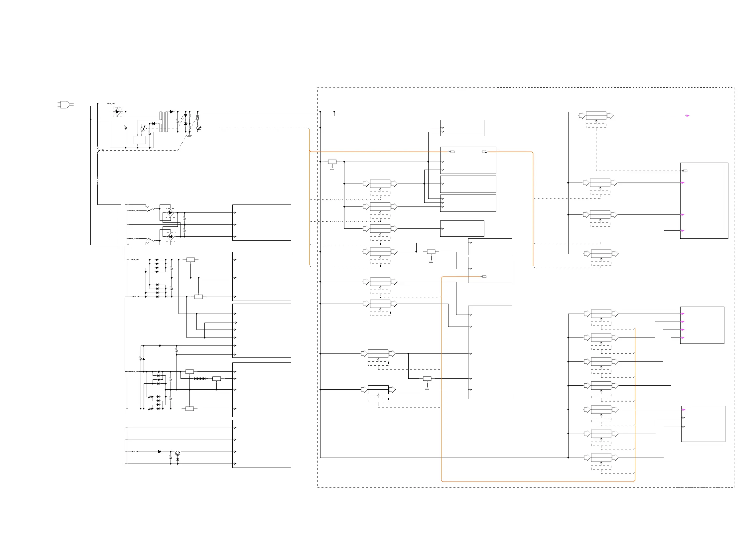Click the phototransistor in the primary switching circuit
Image resolution: width=754 pixels, height=560 pixels.
pos(143,129)
